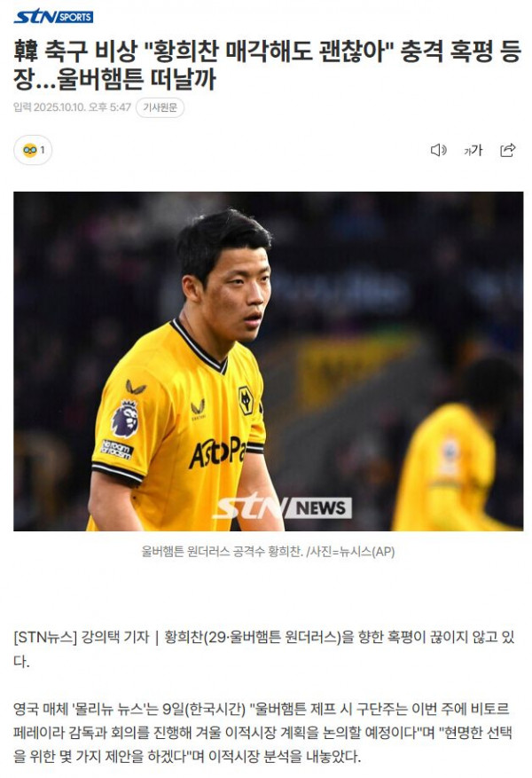Image resolution: width=532 pixels, height=778 pixels.
Task: Click the STN NEWS watermark on photo
Action: [x=282, y=507]
